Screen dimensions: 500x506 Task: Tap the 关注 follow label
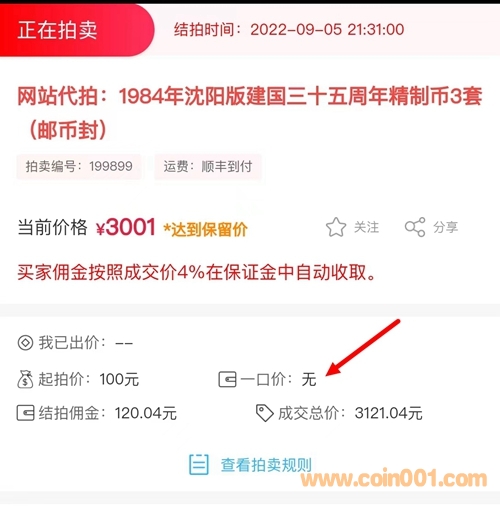coord(366,227)
